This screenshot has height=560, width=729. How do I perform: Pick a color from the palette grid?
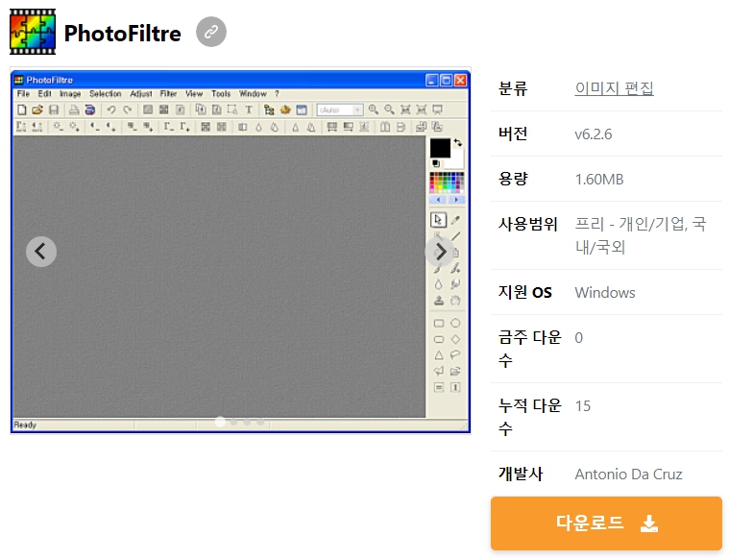pyautogui.click(x=447, y=183)
